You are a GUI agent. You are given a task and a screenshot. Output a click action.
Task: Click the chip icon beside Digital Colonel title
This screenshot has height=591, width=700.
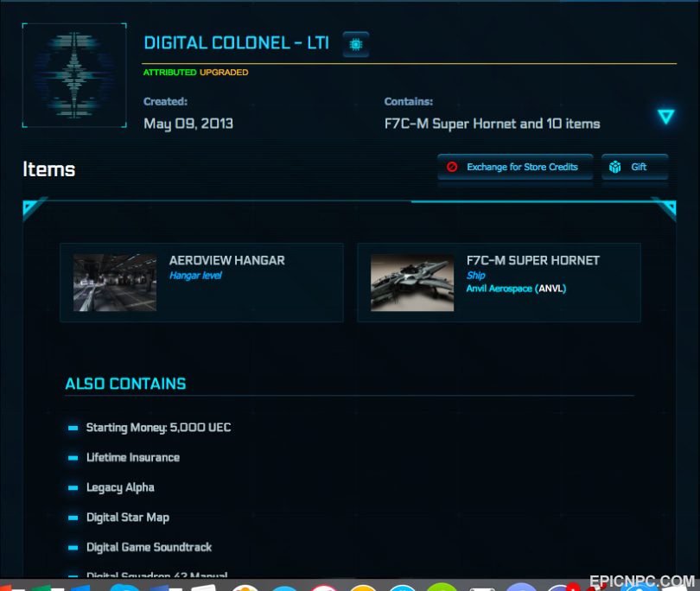coord(356,44)
